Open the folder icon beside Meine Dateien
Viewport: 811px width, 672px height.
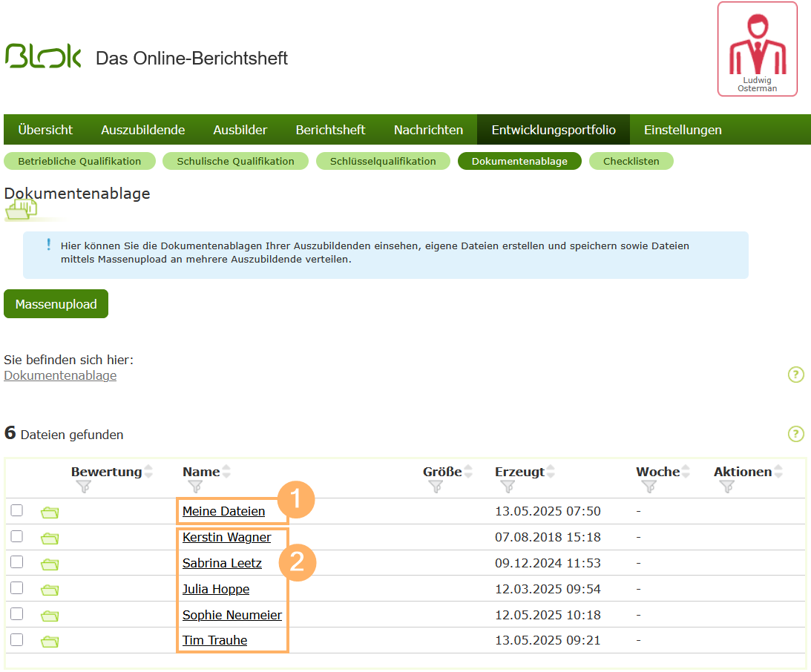pos(49,511)
